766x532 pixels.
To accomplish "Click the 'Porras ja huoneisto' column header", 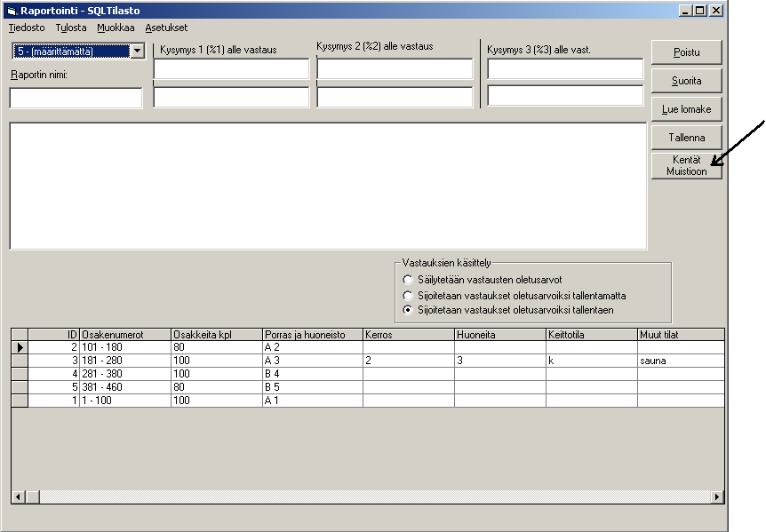I will pos(313,335).
